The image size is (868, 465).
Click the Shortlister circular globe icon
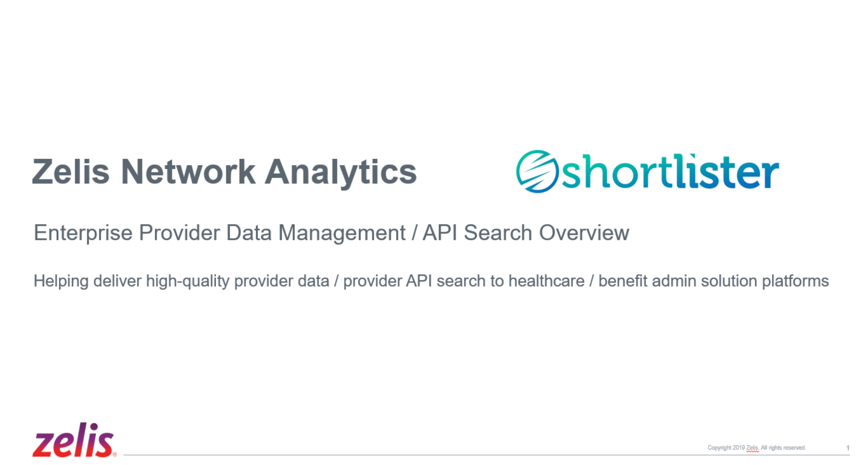[x=537, y=171]
